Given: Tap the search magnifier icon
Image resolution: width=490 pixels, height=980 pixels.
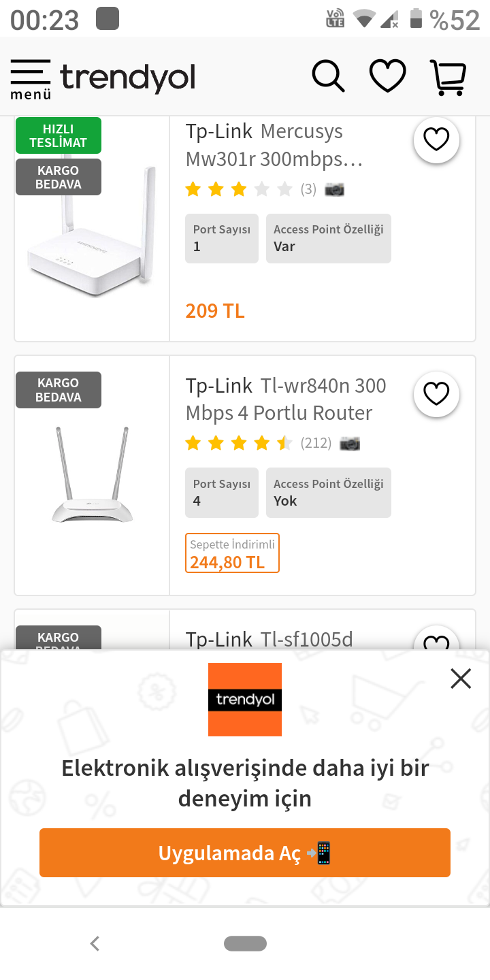Looking at the screenshot, I should click(x=329, y=76).
